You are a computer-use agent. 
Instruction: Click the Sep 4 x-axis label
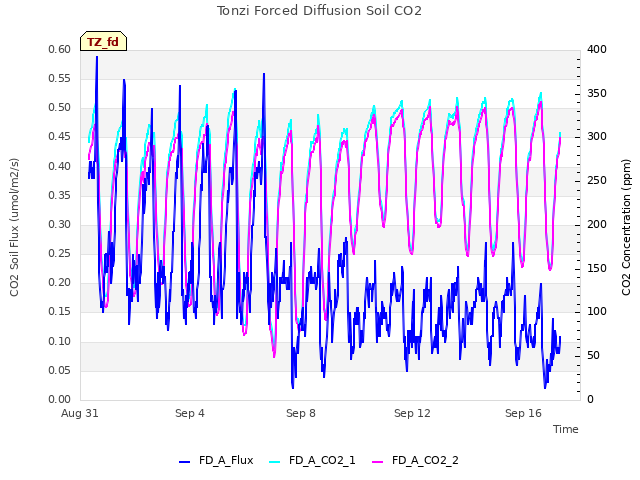point(190,413)
